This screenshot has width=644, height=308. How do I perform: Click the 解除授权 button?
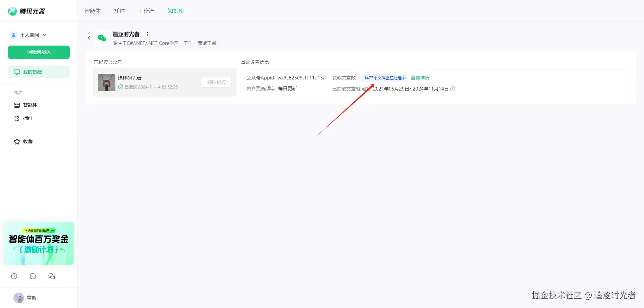click(217, 82)
